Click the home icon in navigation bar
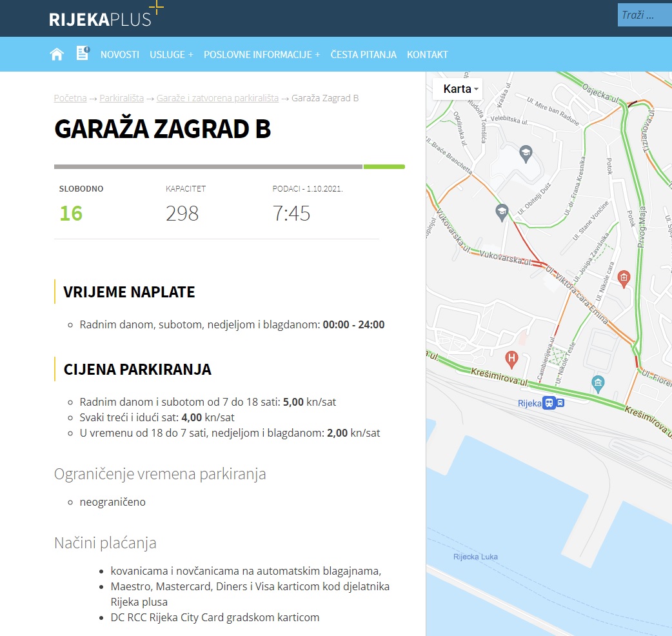The height and width of the screenshot is (636, 672). pos(57,54)
